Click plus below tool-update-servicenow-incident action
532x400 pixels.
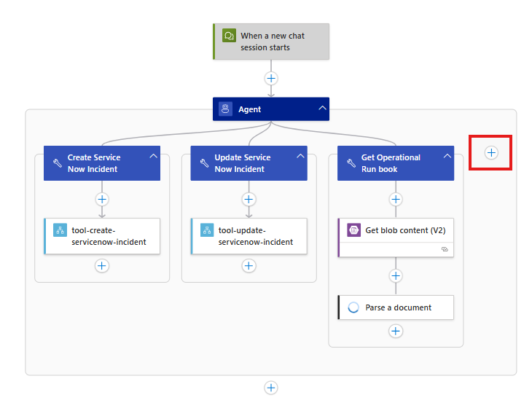(249, 266)
